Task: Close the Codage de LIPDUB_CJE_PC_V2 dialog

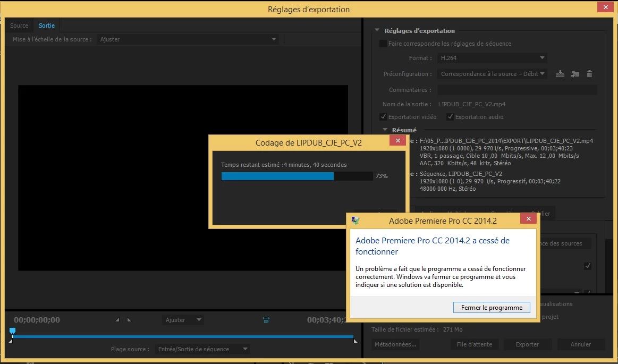Action: [x=397, y=141]
